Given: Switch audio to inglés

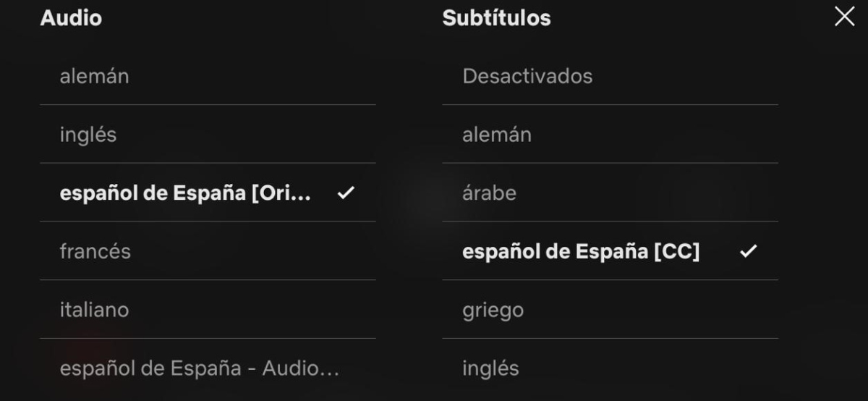Looking at the screenshot, I should click(208, 135).
